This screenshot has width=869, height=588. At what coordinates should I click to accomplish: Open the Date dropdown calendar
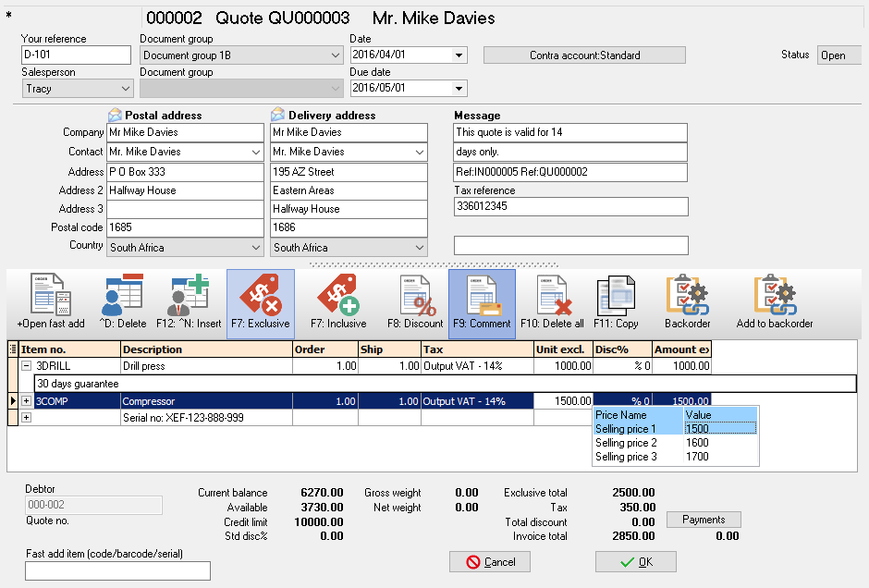459,55
